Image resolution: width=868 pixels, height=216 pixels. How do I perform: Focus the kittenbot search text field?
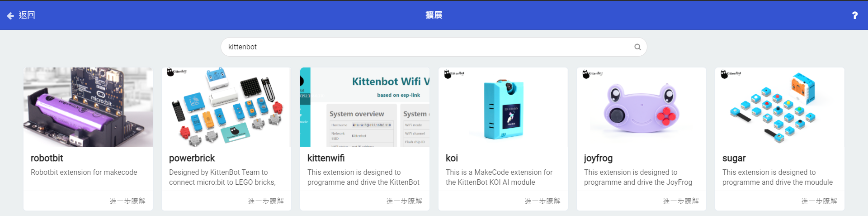point(425,47)
